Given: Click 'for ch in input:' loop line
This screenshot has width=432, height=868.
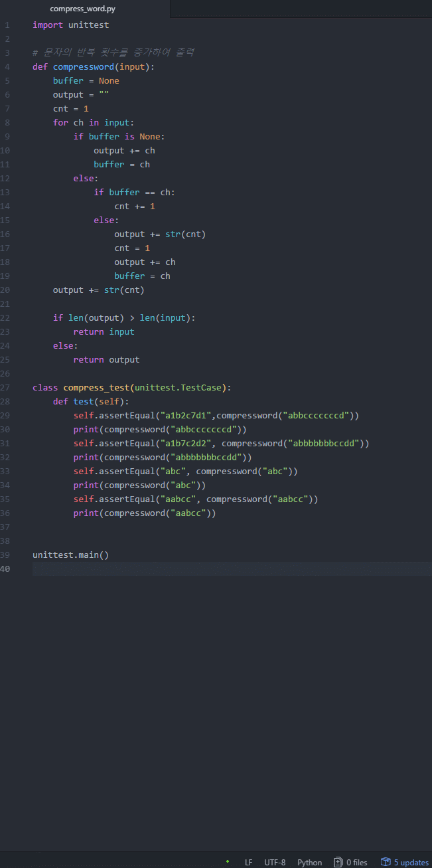Looking at the screenshot, I should pos(94,123).
